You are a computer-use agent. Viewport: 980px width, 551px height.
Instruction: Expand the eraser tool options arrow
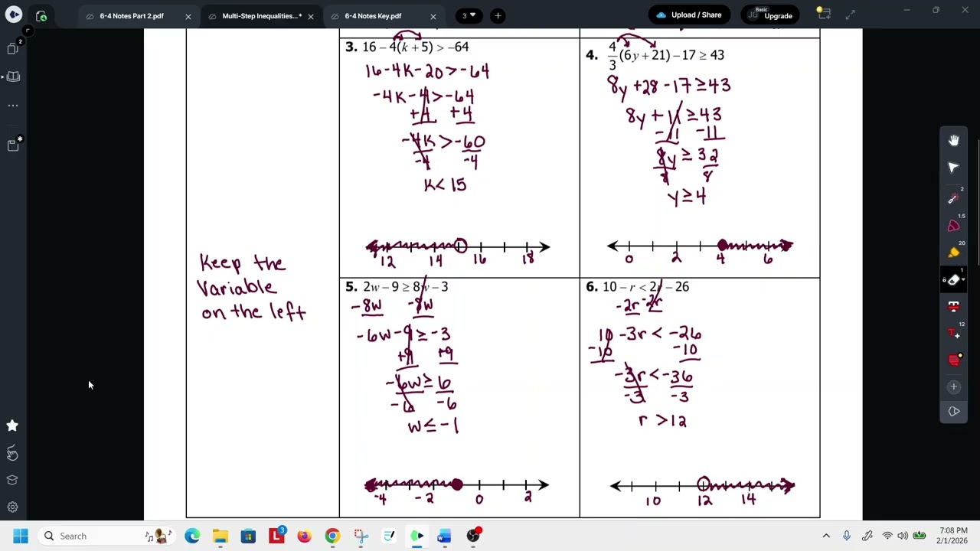tap(962, 279)
